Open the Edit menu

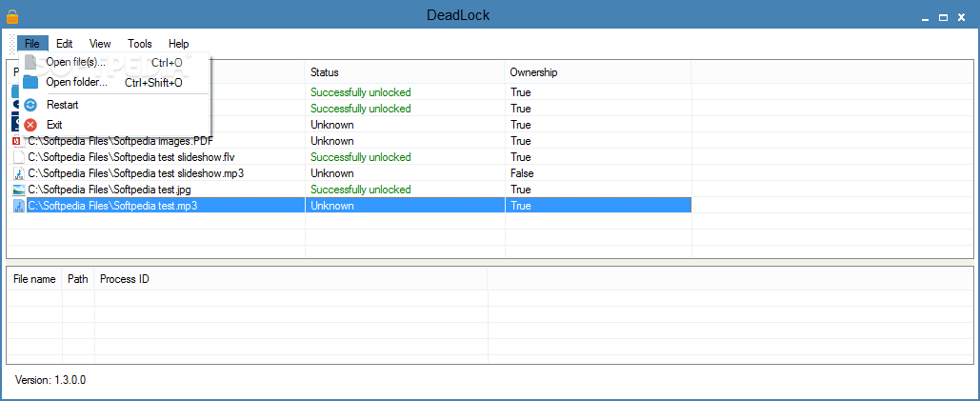(x=65, y=44)
